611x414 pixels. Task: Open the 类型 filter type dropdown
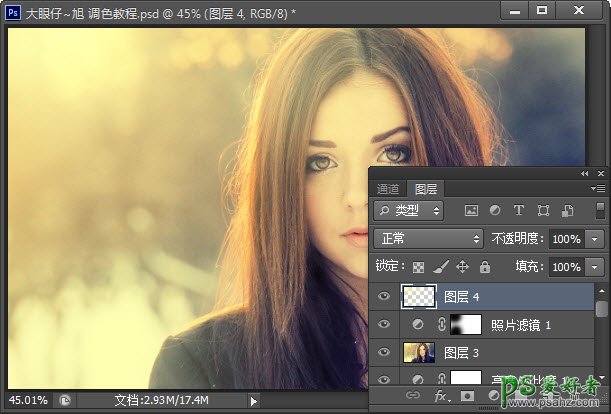click(x=409, y=211)
